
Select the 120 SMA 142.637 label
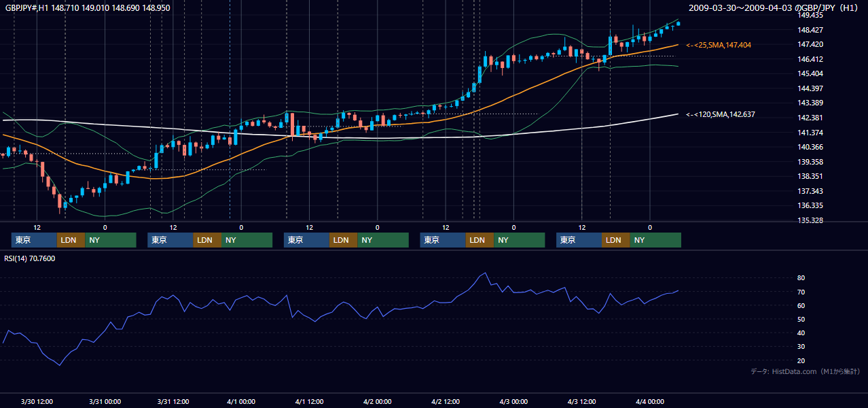pos(721,114)
